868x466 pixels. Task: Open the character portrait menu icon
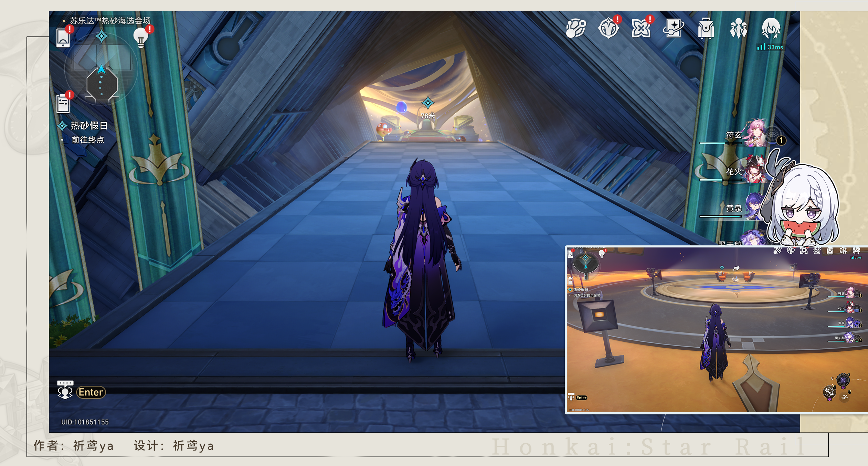pyautogui.click(x=771, y=28)
